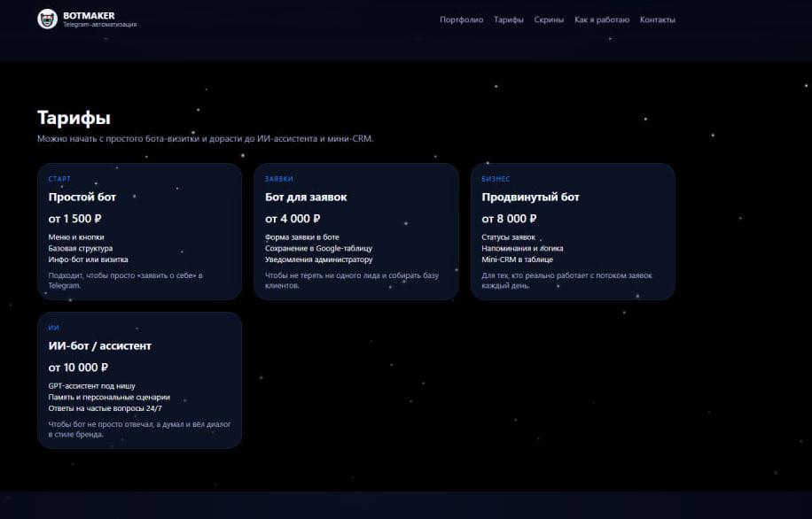Select the Бот для заявок tariff title
The image size is (812, 519).
coord(306,198)
